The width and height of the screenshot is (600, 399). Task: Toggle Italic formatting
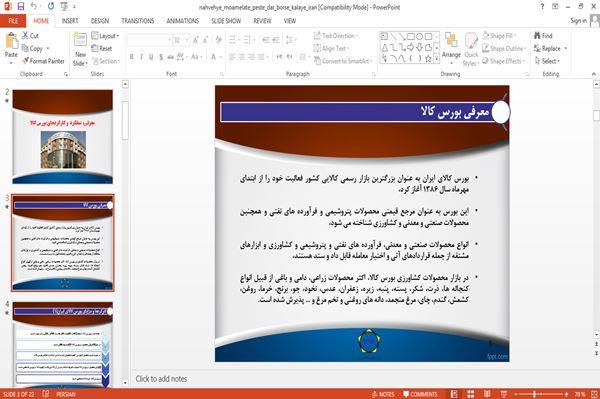click(141, 57)
